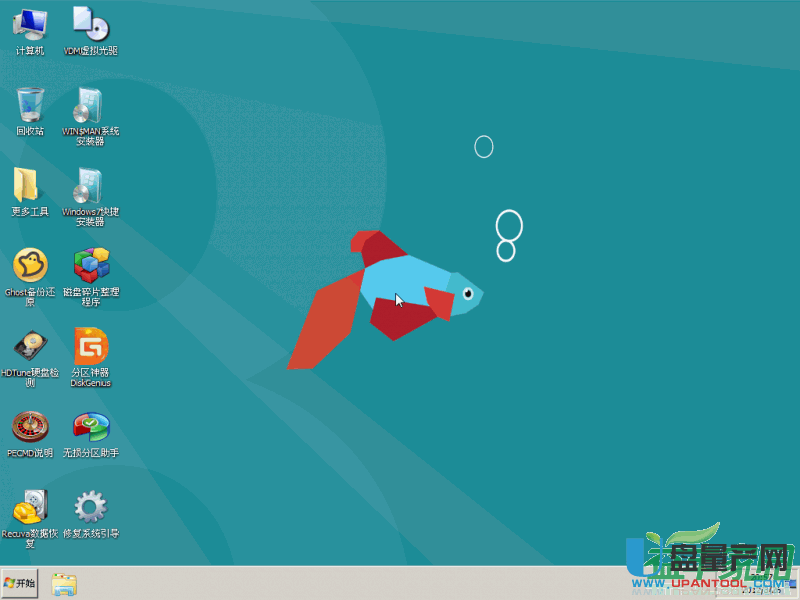
Task: Click the topmost small bubble on wallpaper
Action: 484,147
